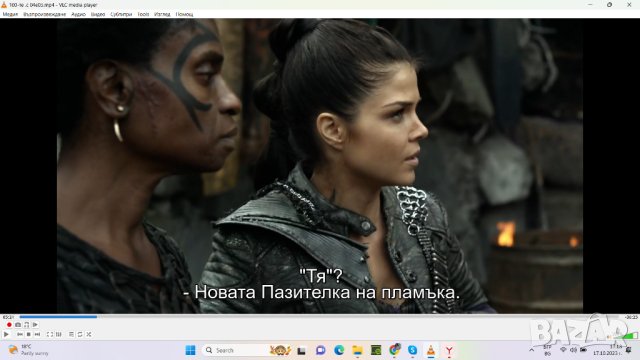The height and width of the screenshot is (360, 640).
Task: Open extended settings (equalizer sliders) icon
Action: [x=59, y=334]
